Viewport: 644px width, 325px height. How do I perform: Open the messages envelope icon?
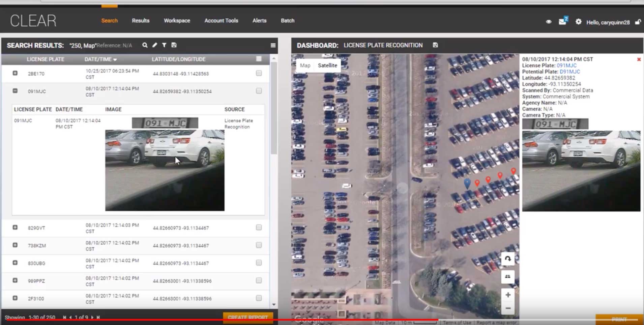coord(562,22)
